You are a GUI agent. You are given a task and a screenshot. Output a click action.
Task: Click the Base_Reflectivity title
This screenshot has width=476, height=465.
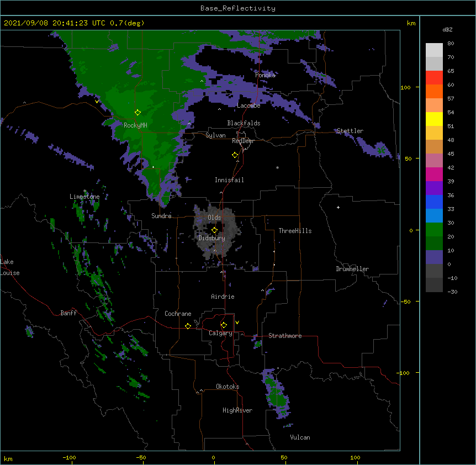[x=238, y=8]
